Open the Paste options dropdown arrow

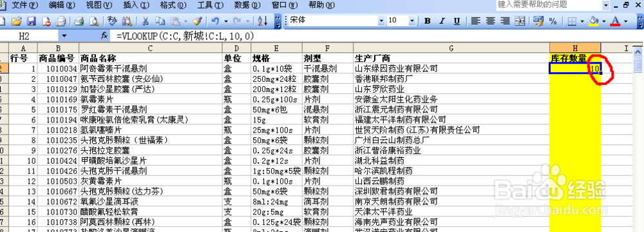[185, 21]
